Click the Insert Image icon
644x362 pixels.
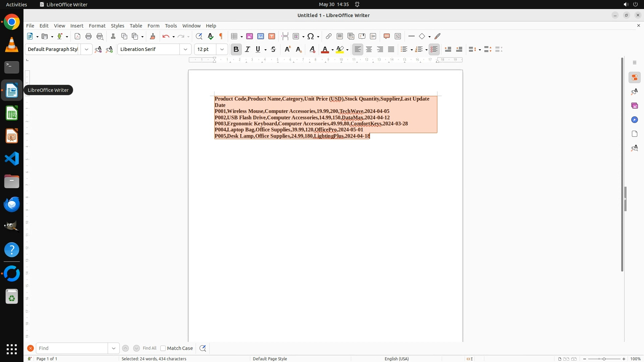(250, 36)
